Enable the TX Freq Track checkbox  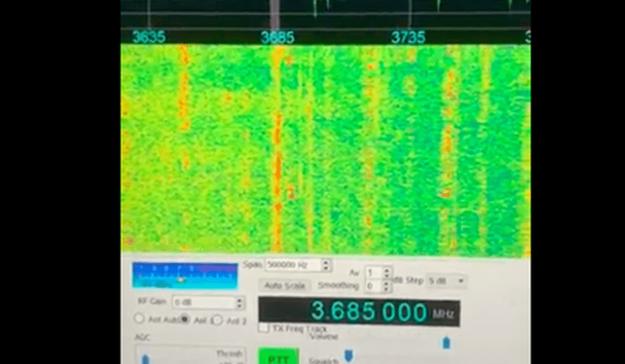point(263,328)
